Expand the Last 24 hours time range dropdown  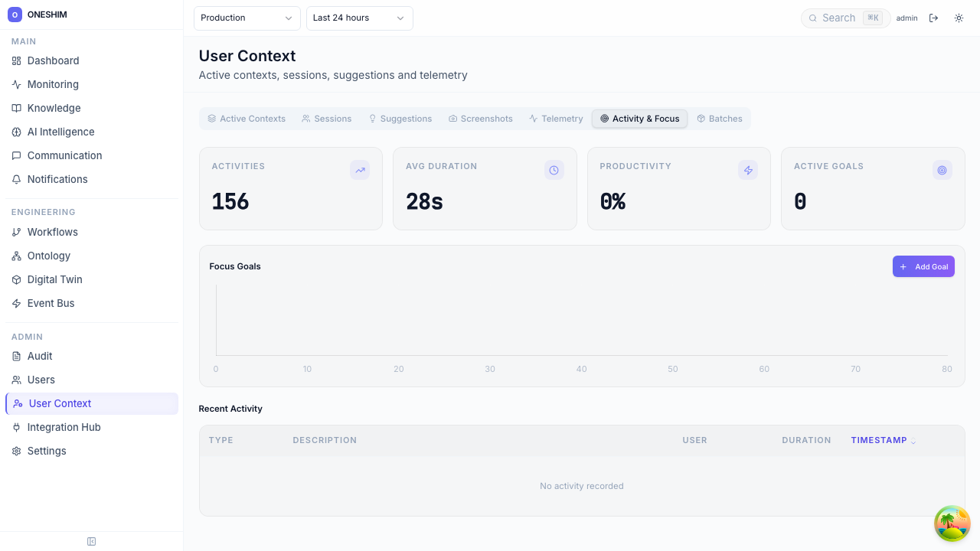point(359,18)
